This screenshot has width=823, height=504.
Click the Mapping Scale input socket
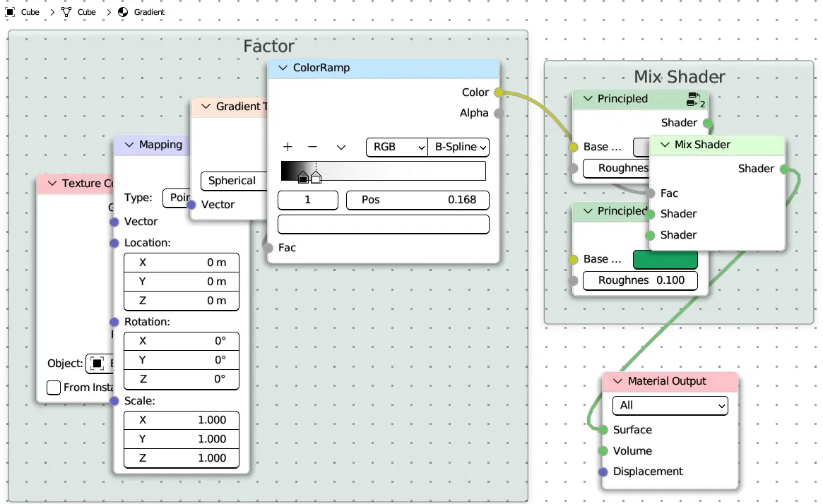pos(114,401)
